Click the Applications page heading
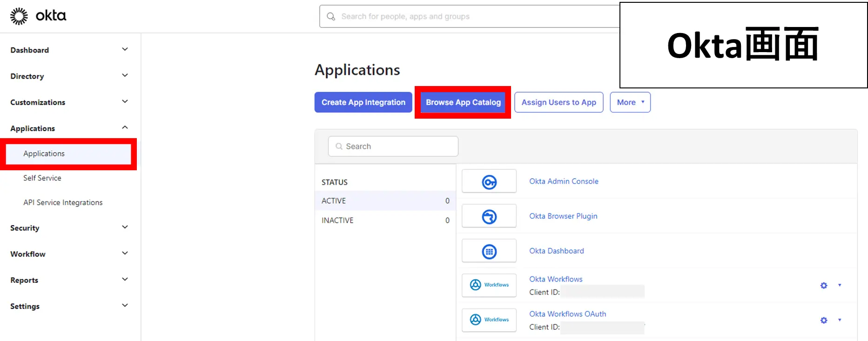The width and height of the screenshot is (868, 341). coord(357,70)
